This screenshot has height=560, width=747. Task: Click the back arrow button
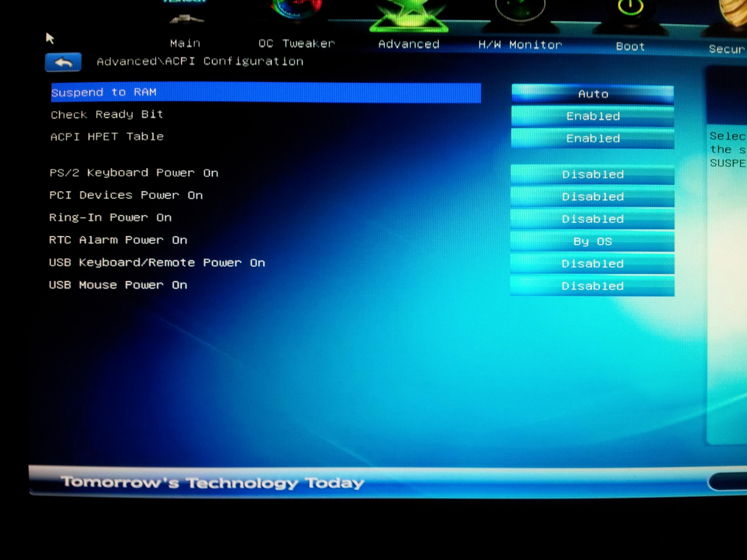pyautogui.click(x=63, y=62)
